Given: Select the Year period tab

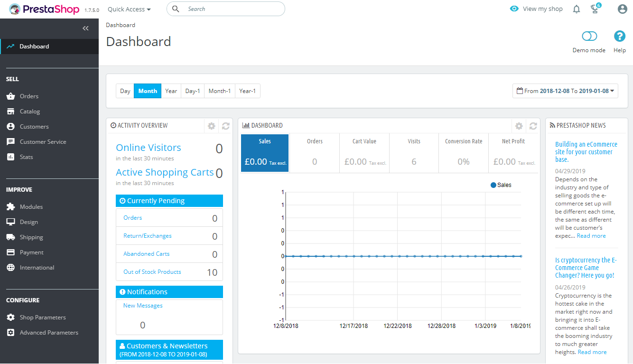Looking at the screenshot, I should click(171, 91).
